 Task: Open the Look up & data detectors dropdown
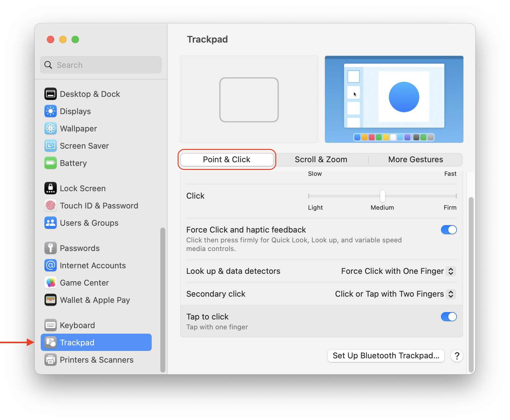(398, 271)
